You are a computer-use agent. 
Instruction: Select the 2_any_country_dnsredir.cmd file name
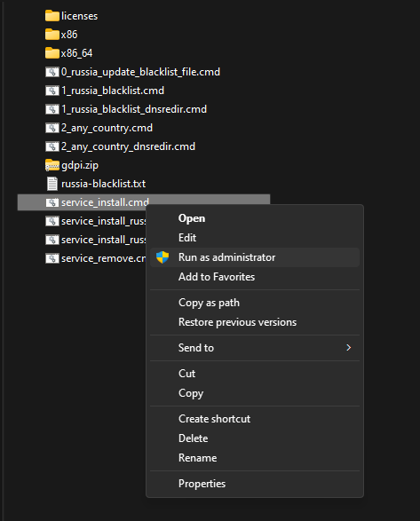pyautogui.click(x=128, y=146)
